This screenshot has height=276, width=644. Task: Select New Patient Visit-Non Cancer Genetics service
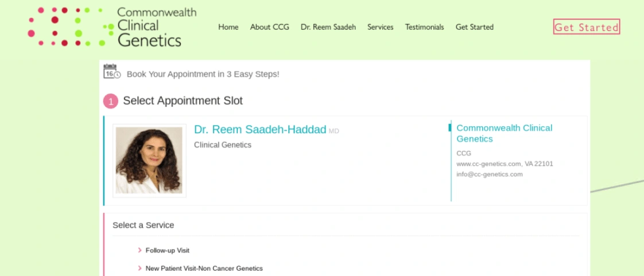pos(204,268)
